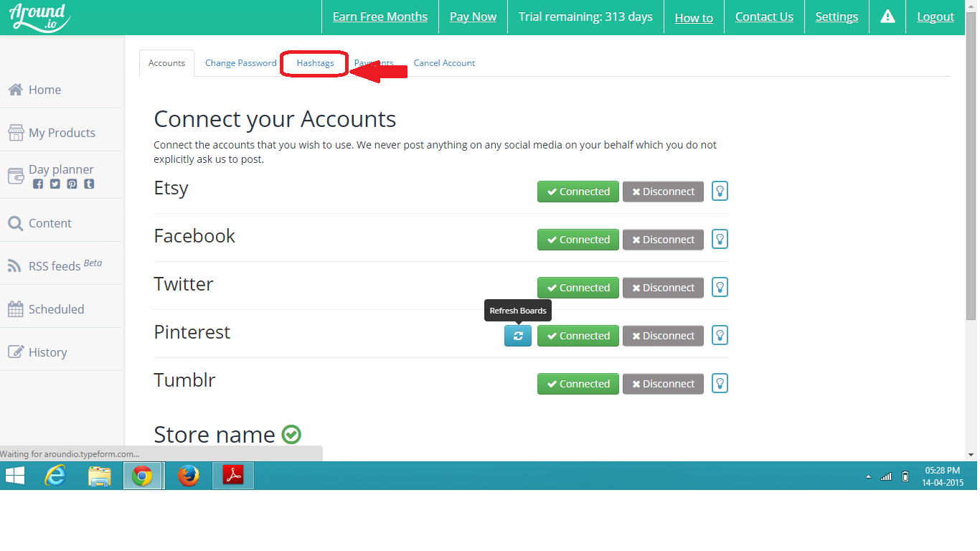The height and width of the screenshot is (551, 980).
Task: Click Twitter Connected button
Action: pyautogui.click(x=578, y=288)
